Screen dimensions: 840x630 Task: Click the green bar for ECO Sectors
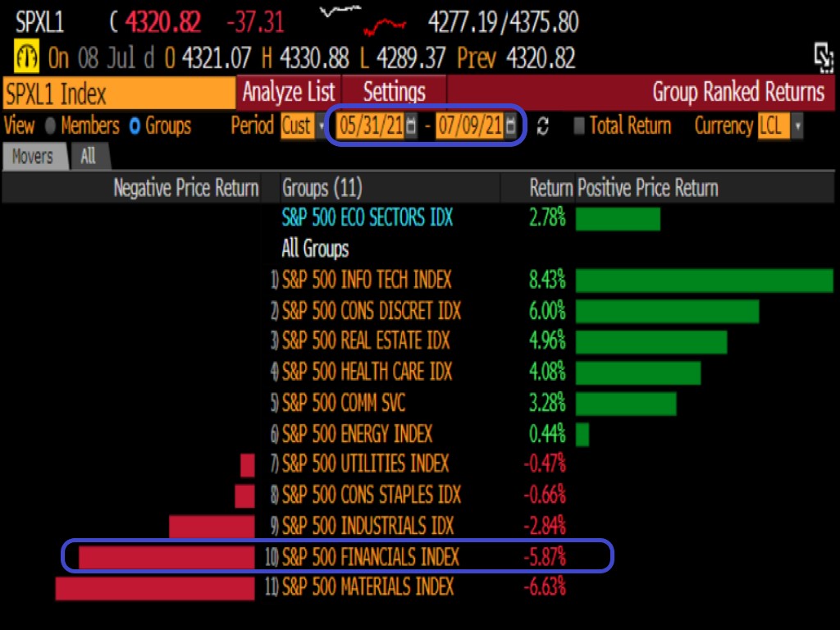(x=619, y=219)
